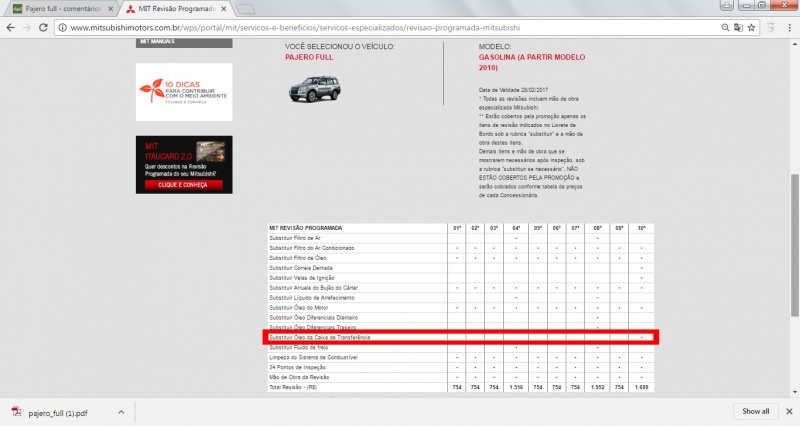Viewport: 800px width, 426px height.
Task: Open the pajero_full (1).pdf download
Action: pyautogui.click(x=58, y=413)
